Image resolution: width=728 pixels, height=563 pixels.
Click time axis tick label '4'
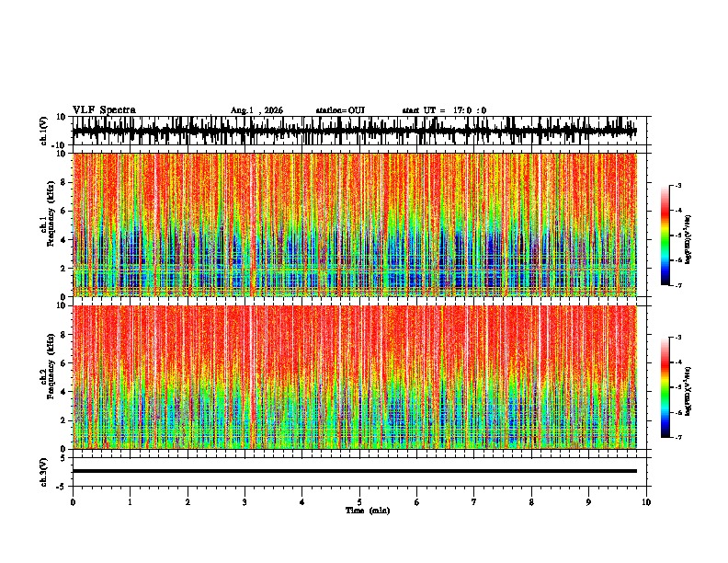coord(302,502)
